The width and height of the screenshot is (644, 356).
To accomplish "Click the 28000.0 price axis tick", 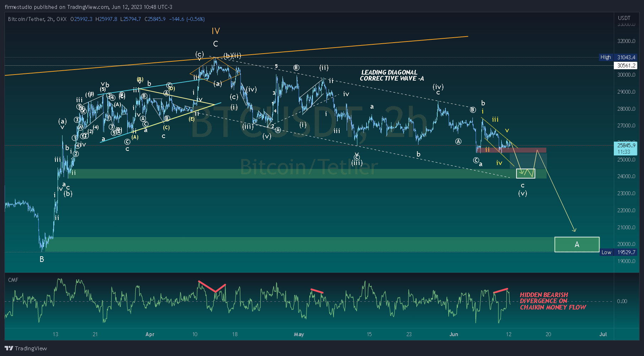I will click(626, 109).
